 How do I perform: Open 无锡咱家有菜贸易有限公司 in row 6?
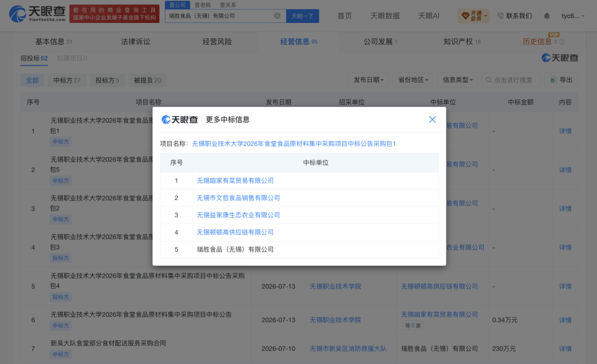click(x=440, y=314)
